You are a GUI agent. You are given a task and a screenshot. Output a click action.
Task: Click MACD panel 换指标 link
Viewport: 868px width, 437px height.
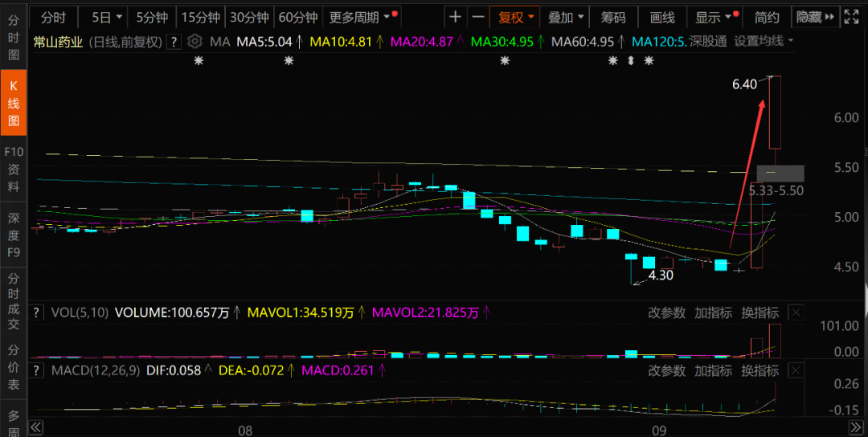(x=759, y=370)
